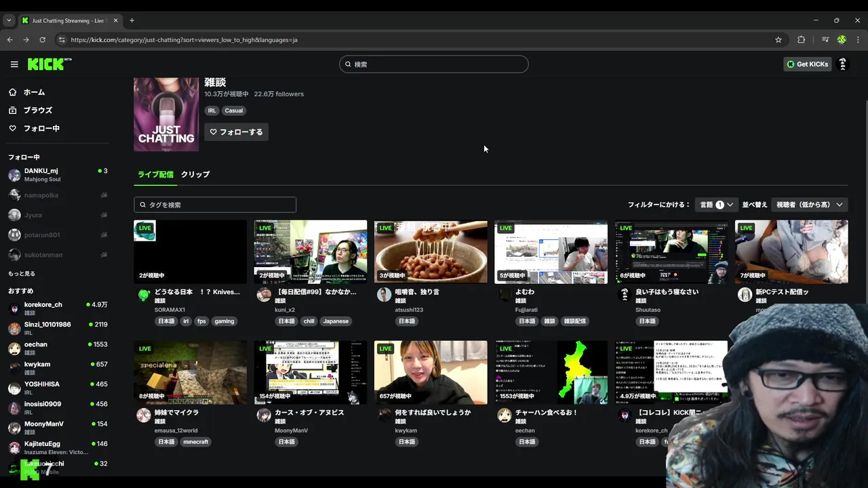The height and width of the screenshot is (488, 868).
Task: Open the 何をすれば良いでしょうか stream thumbnail
Action: (x=431, y=372)
